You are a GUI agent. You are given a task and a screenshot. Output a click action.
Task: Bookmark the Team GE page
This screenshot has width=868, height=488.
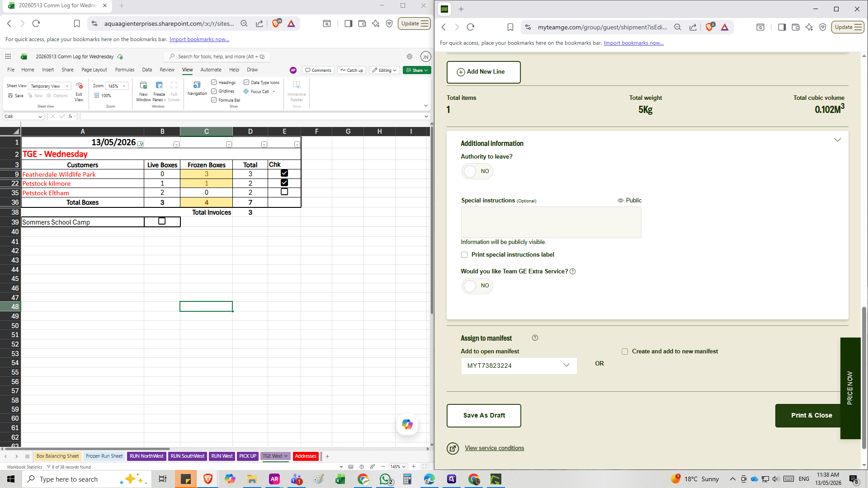click(510, 27)
